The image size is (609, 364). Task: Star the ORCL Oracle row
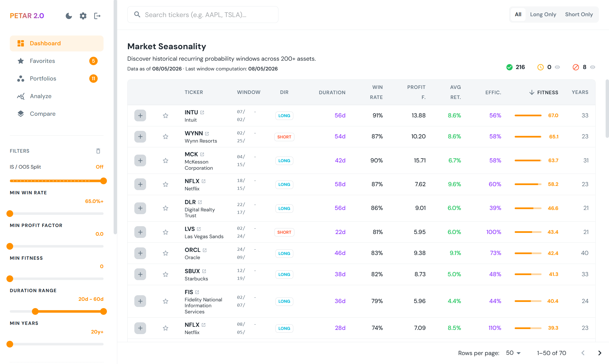click(166, 253)
